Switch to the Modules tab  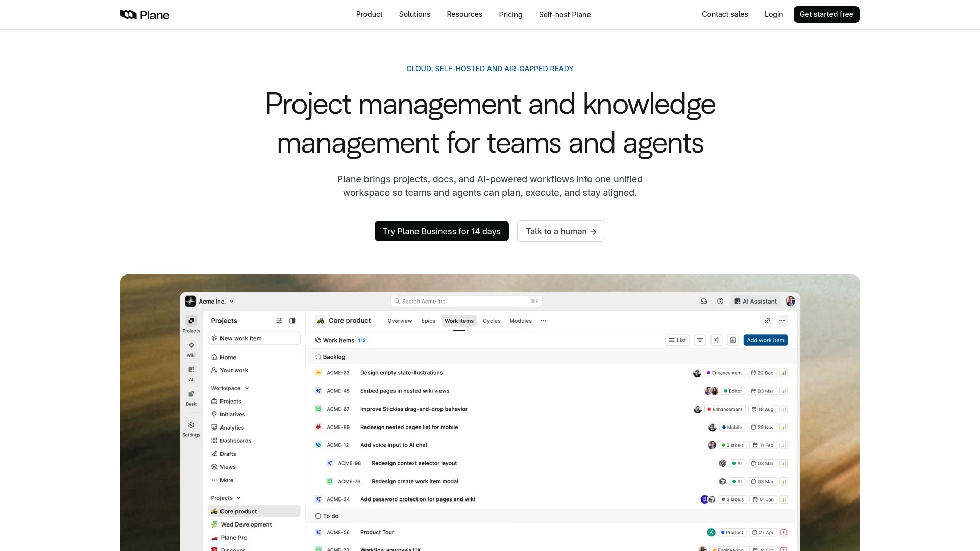[521, 321]
